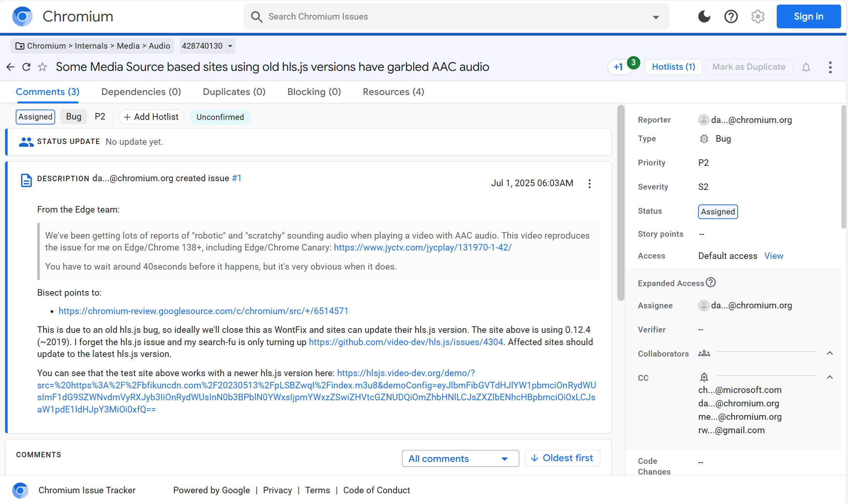Open the settings gear icon

pos(758,16)
